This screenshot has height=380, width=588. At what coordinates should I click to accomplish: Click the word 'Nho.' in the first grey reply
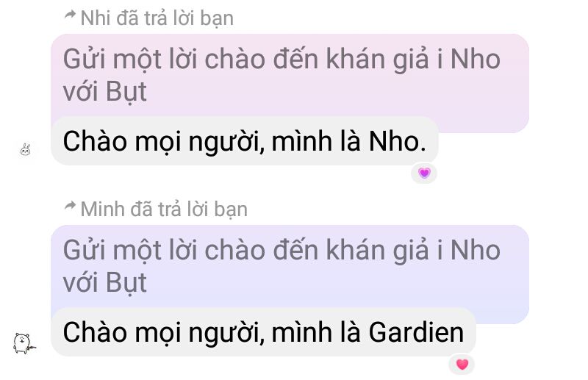point(398,141)
